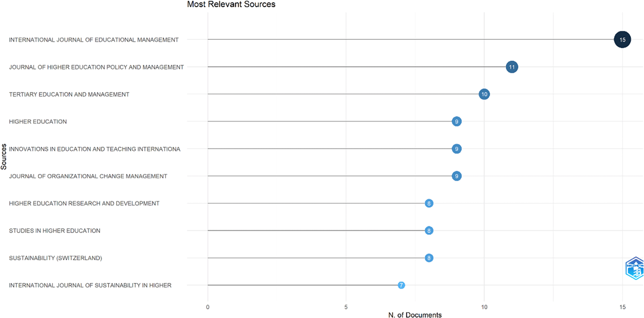Click the International Journal of Educational Management label
Screen dimensions: 644x318
[x=94, y=40]
